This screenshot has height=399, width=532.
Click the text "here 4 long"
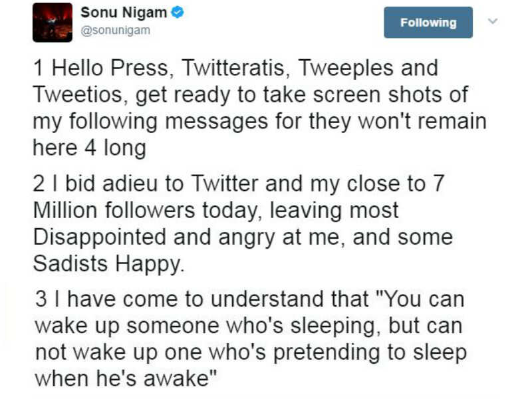point(89,148)
